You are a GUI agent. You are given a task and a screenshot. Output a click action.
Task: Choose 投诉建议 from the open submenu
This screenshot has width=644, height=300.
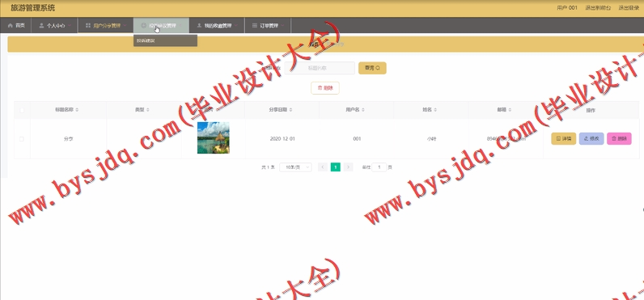tap(165, 40)
